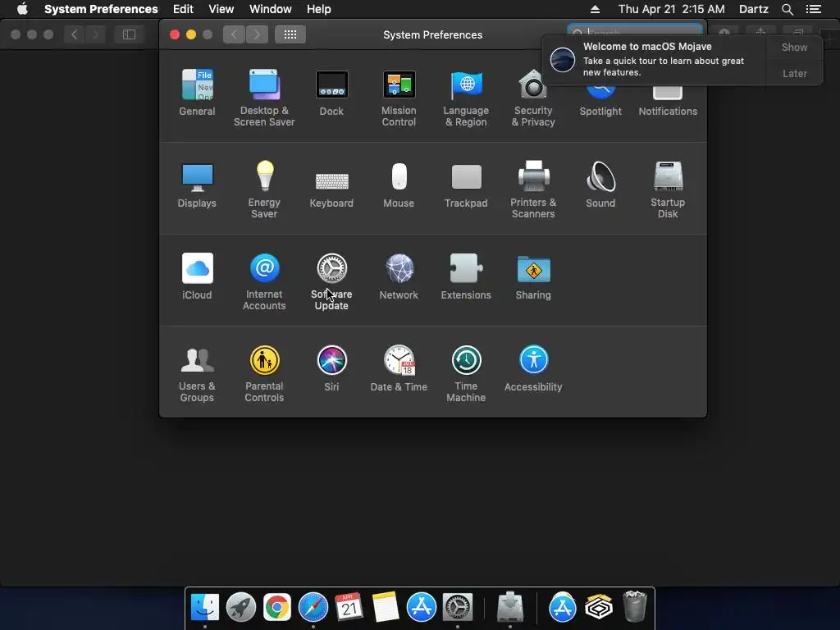This screenshot has width=840, height=630.
Task: Open the Help menu
Action: click(319, 9)
